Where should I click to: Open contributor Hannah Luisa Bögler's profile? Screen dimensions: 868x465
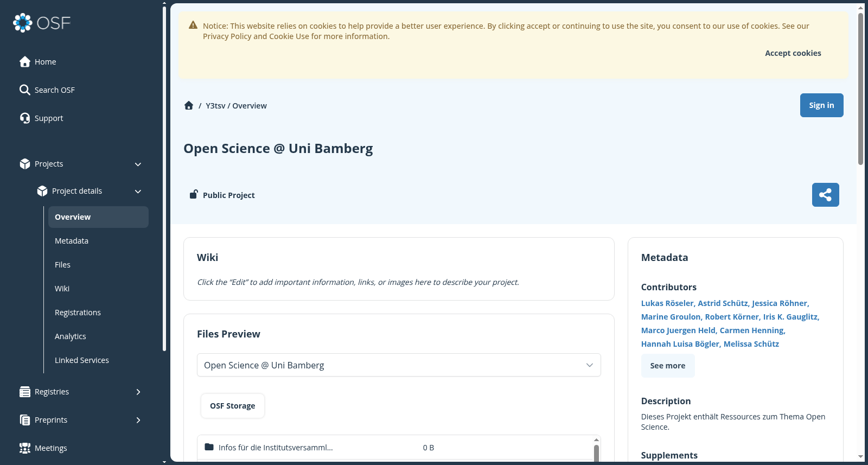point(680,344)
